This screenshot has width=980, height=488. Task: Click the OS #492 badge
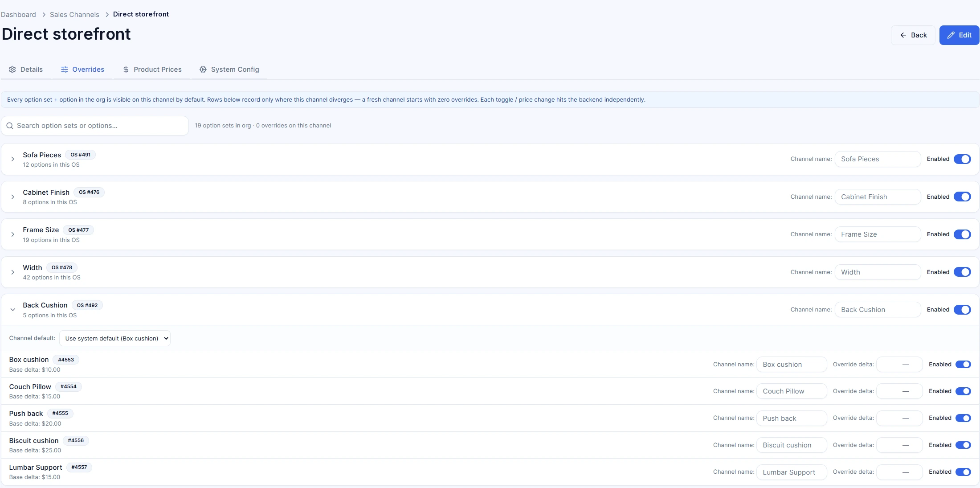point(87,305)
